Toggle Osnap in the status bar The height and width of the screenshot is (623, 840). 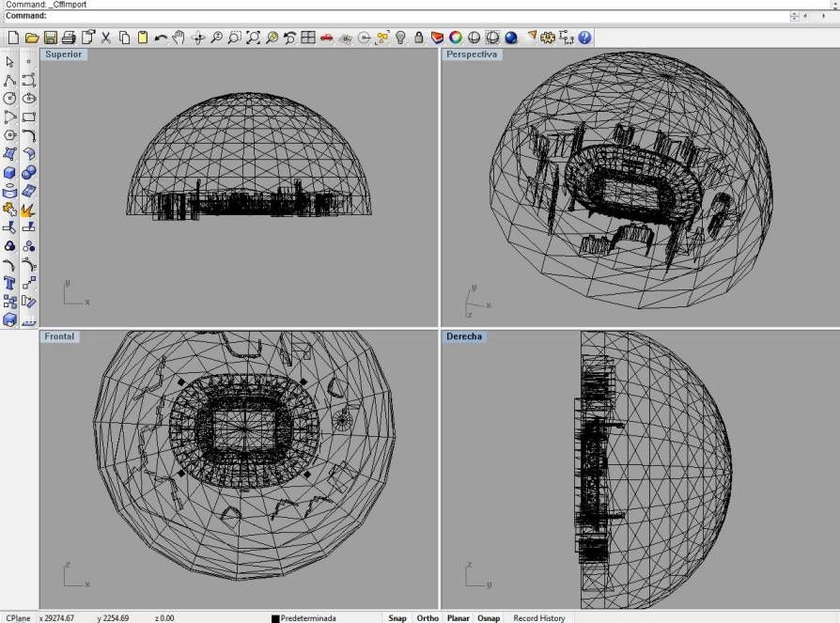pos(489,617)
